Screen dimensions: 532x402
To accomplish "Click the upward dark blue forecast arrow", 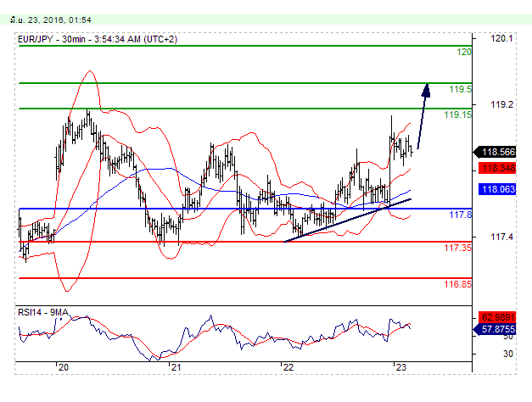I will coord(423,116).
